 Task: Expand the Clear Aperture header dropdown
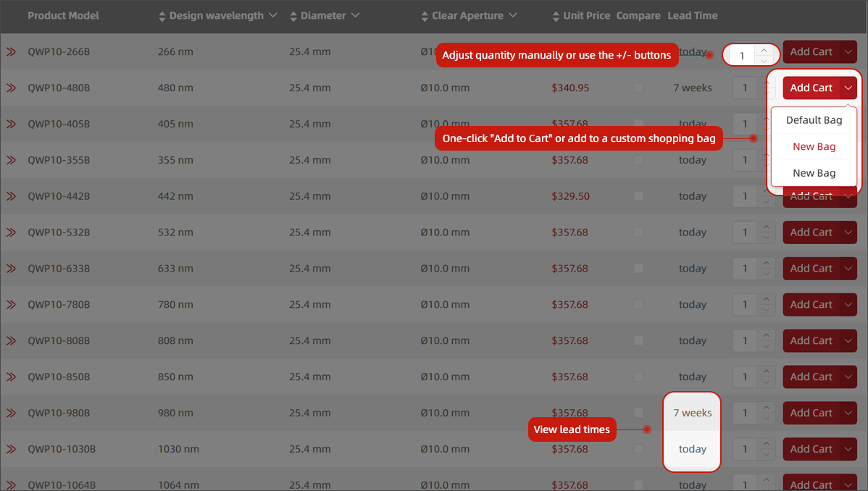pos(513,15)
